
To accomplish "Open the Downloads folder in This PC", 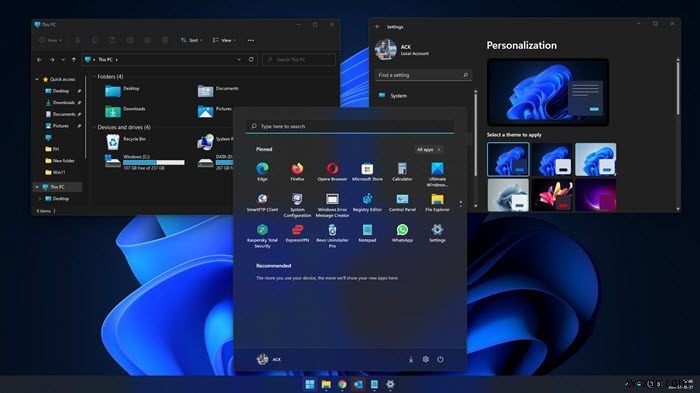I will 125,111.
